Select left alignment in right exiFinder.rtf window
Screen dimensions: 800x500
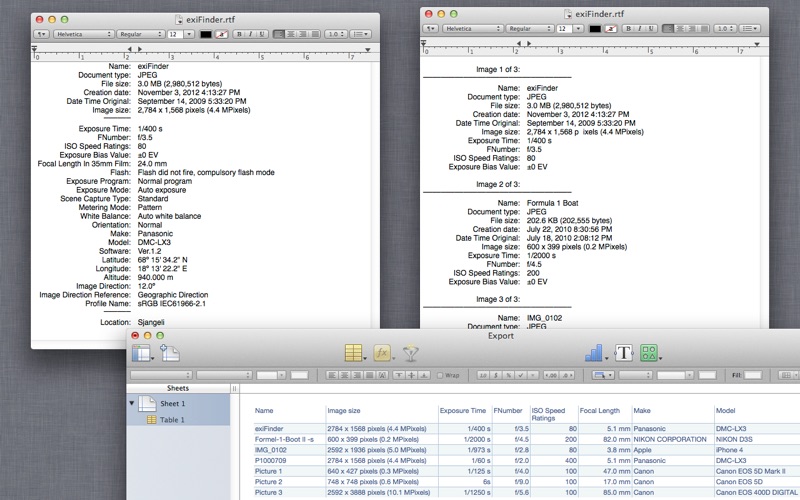(x=668, y=29)
